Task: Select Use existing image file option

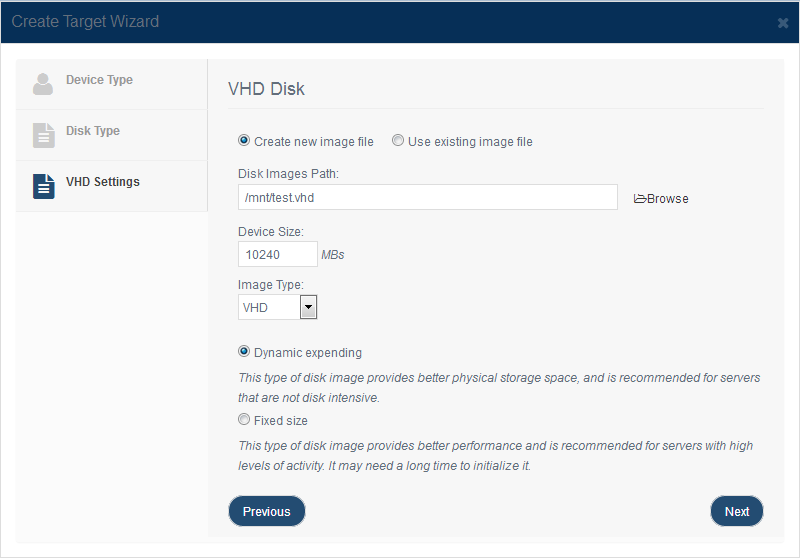Action: click(397, 140)
